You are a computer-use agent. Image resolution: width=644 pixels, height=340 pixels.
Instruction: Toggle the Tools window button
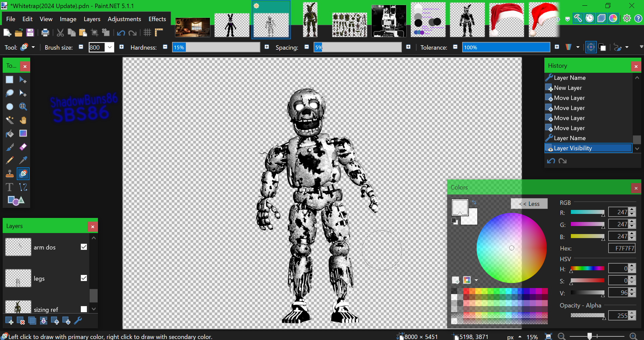(578, 18)
